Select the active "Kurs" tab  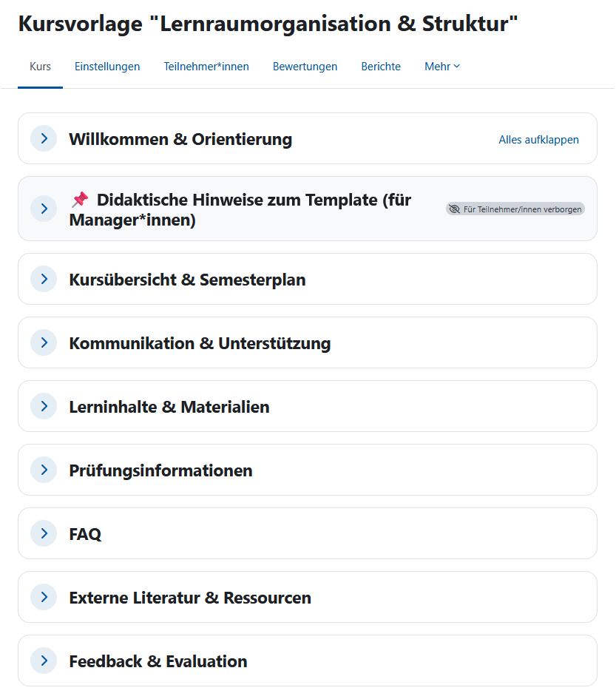(x=40, y=66)
